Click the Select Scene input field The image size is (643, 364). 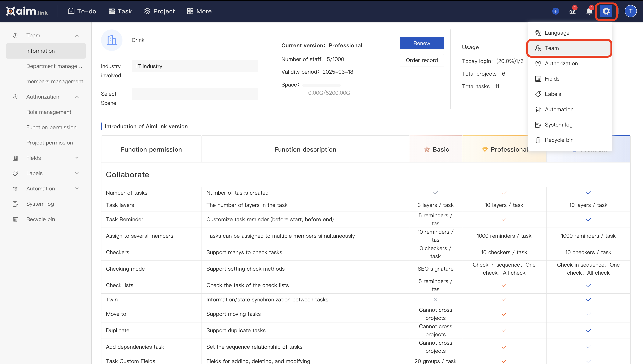[x=195, y=94]
